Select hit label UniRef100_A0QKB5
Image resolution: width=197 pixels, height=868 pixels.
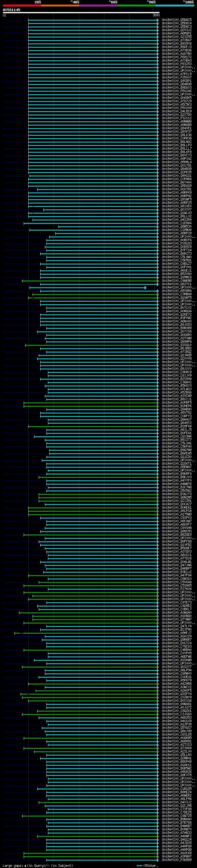coord(177,737)
